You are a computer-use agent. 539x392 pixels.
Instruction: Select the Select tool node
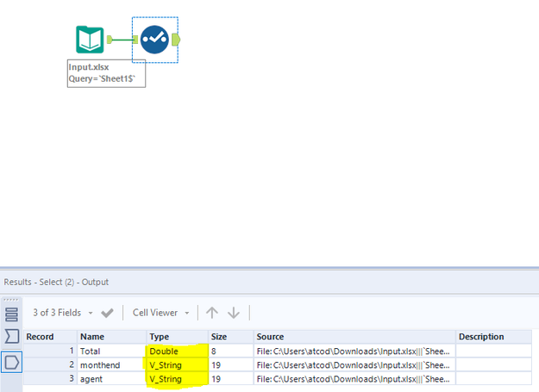pos(154,40)
